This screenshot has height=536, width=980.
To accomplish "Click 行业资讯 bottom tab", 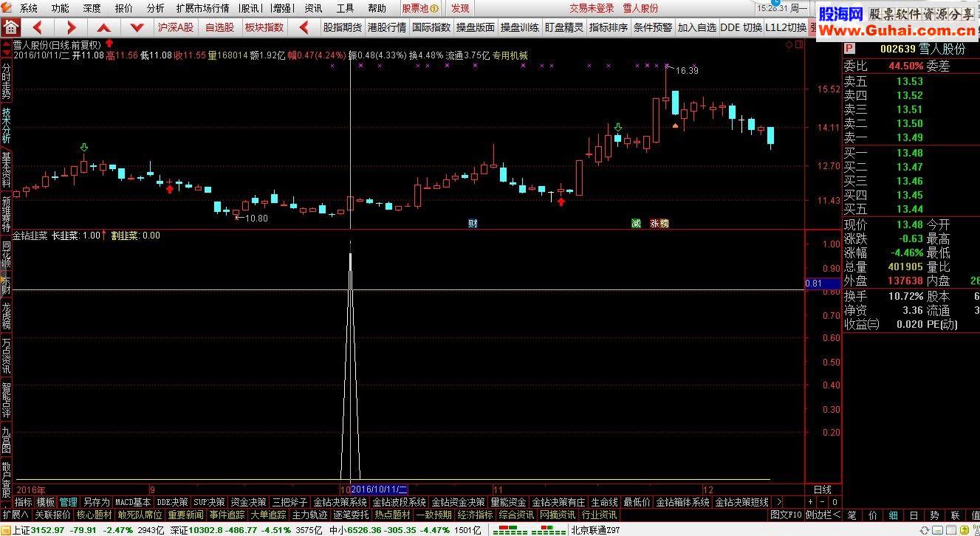I will coord(599,515).
